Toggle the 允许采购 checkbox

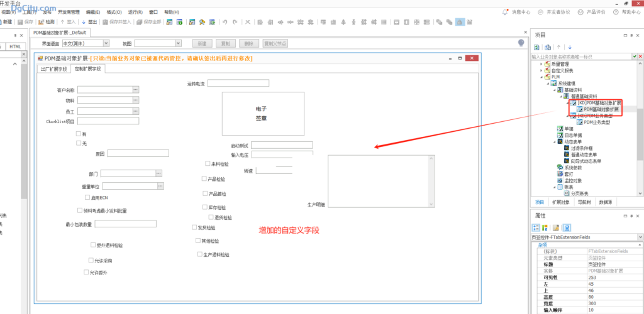[x=91, y=260]
